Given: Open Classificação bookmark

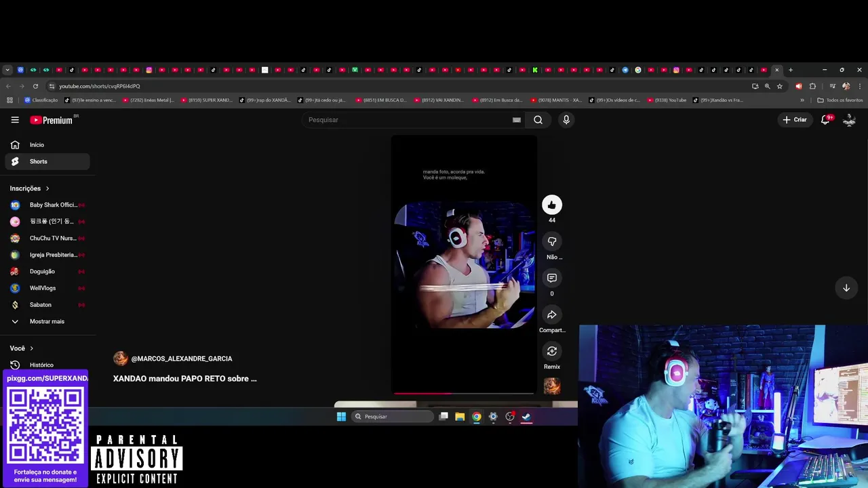Looking at the screenshot, I should pyautogui.click(x=41, y=100).
